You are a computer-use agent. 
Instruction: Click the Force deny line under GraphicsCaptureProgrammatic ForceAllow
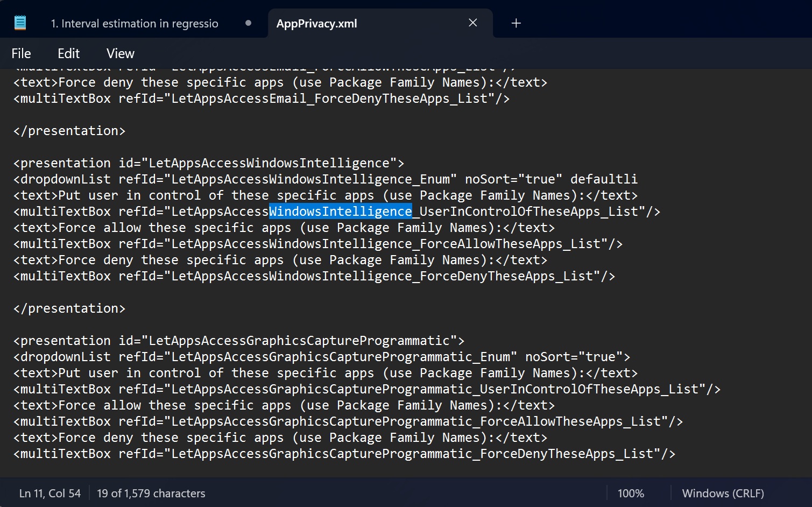(280, 438)
